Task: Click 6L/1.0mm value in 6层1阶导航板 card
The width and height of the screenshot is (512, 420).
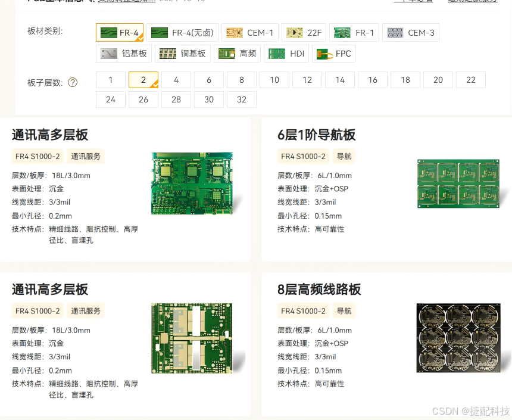Action: point(335,176)
